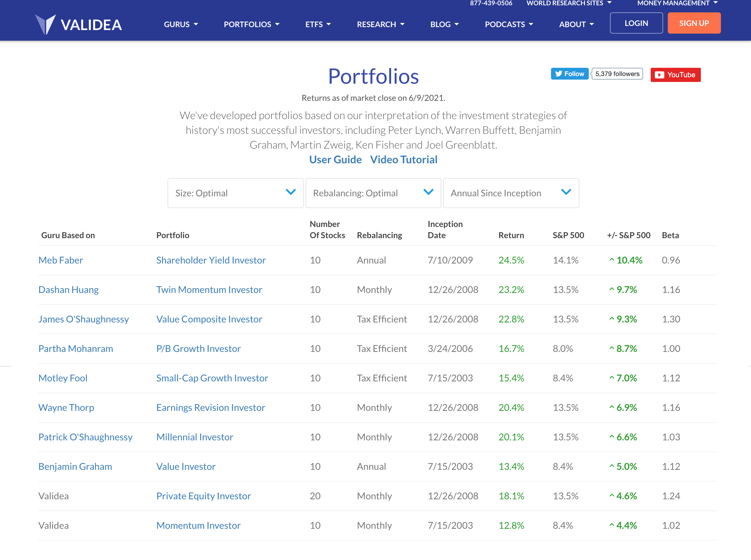Click the Return column header
This screenshot has height=560, width=751.
click(x=511, y=235)
